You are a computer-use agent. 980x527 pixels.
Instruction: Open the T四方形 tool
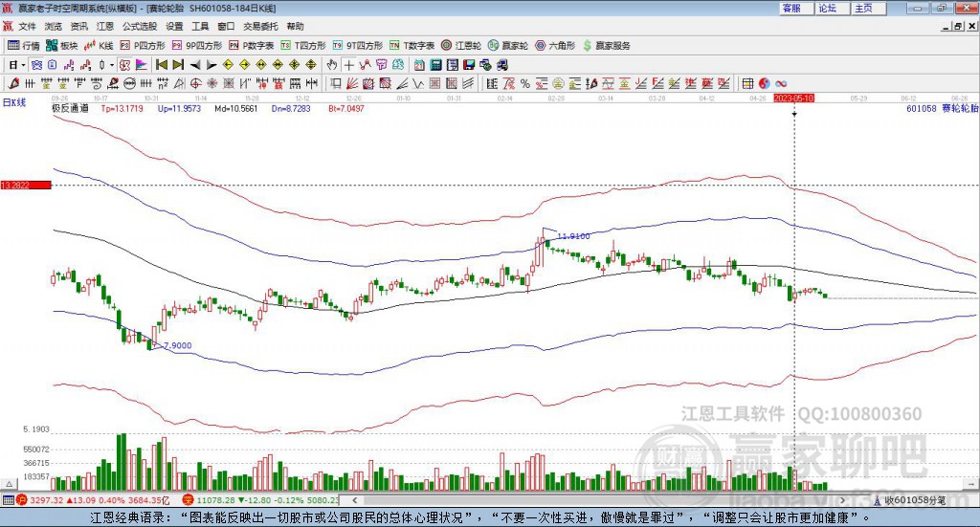303,46
